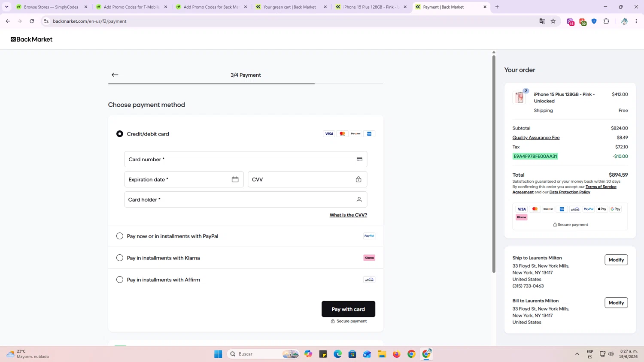The image size is (644, 362).
Task: Open Firefox from the taskbar
Action: tap(396, 354)
